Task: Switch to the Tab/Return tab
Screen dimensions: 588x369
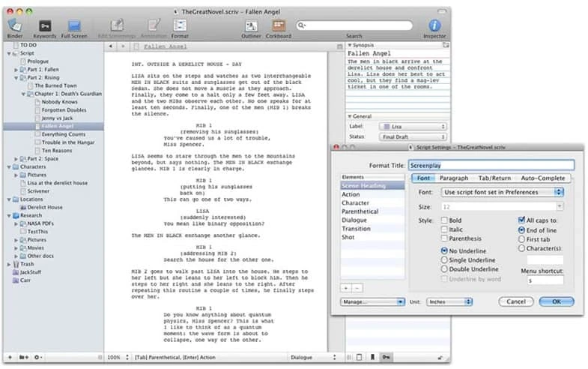Action: click(x=494, y=178)
